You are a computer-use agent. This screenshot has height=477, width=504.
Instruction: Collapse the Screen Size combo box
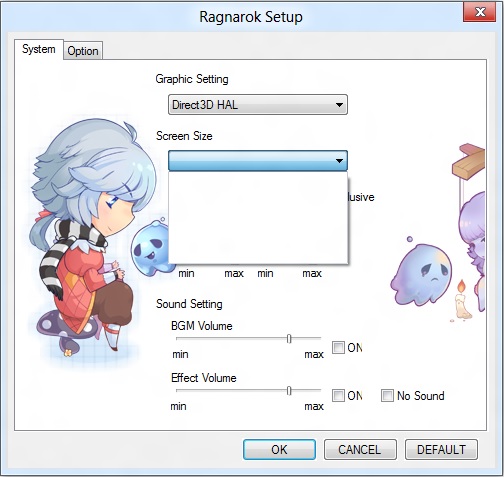click(258, 160)
